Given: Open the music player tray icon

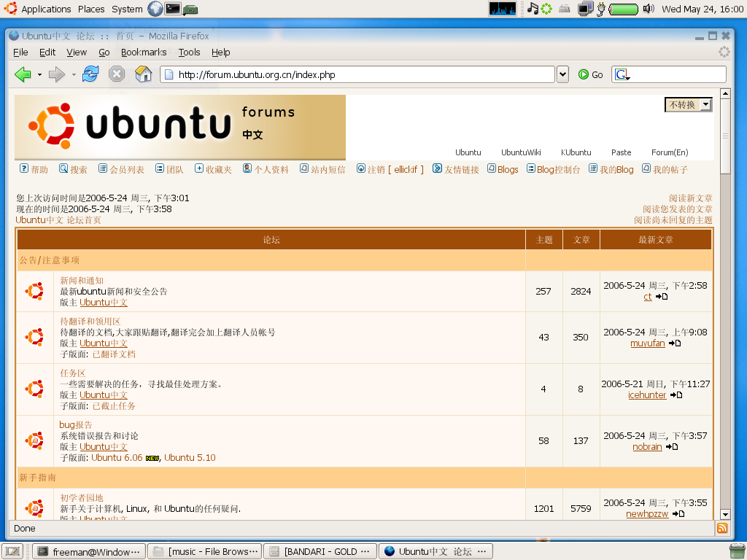Looking at the screenshot, I should point(533,9).
